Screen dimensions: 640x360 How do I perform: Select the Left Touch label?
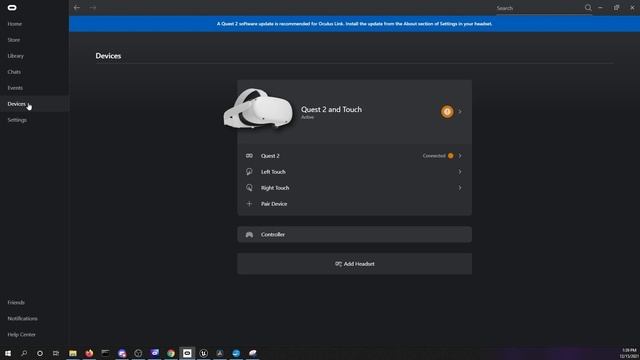(x=273, y=172)
